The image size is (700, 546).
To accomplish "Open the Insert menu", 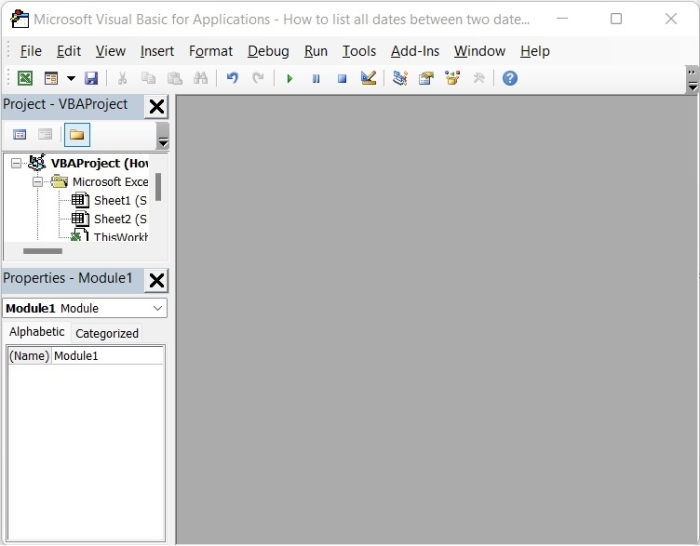I will 157,51.
